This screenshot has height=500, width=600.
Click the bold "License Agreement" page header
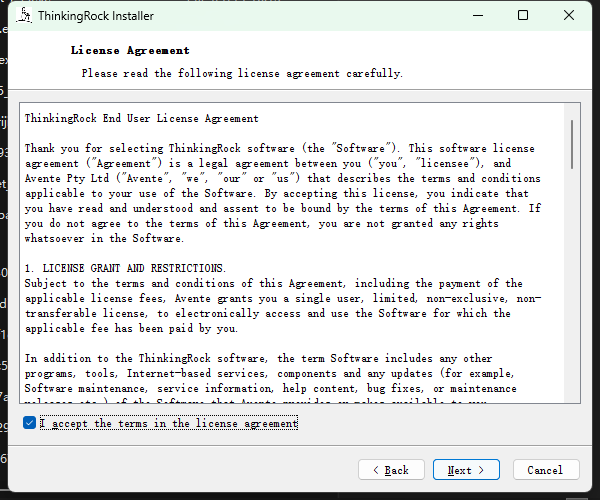130,50
